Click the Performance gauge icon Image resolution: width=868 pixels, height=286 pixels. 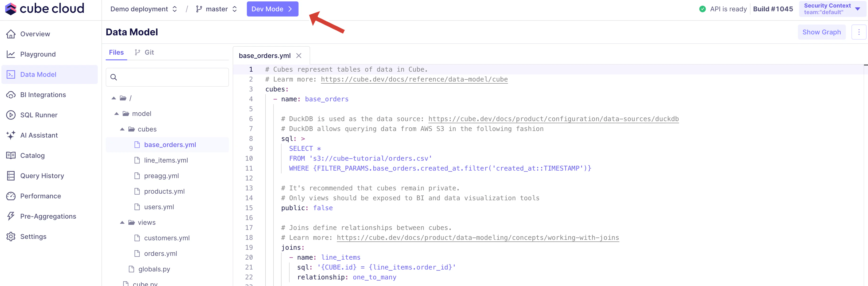pyautogui.click(x=11, y=196)
